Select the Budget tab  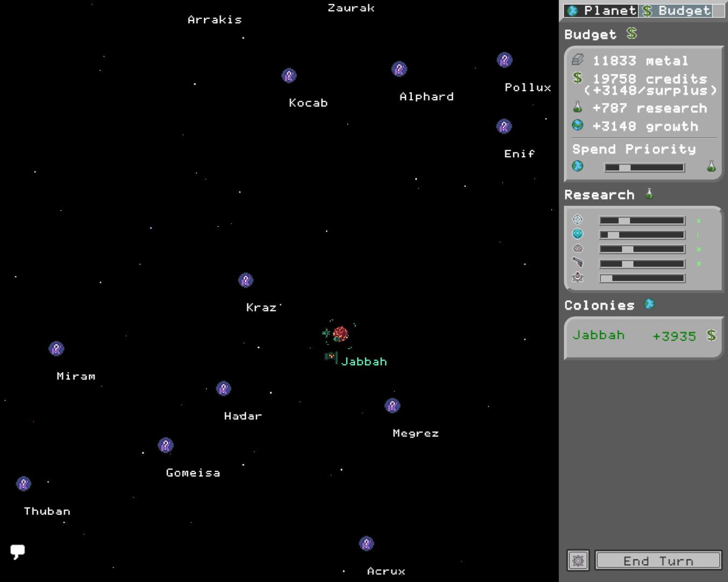(x=676, y=10)
